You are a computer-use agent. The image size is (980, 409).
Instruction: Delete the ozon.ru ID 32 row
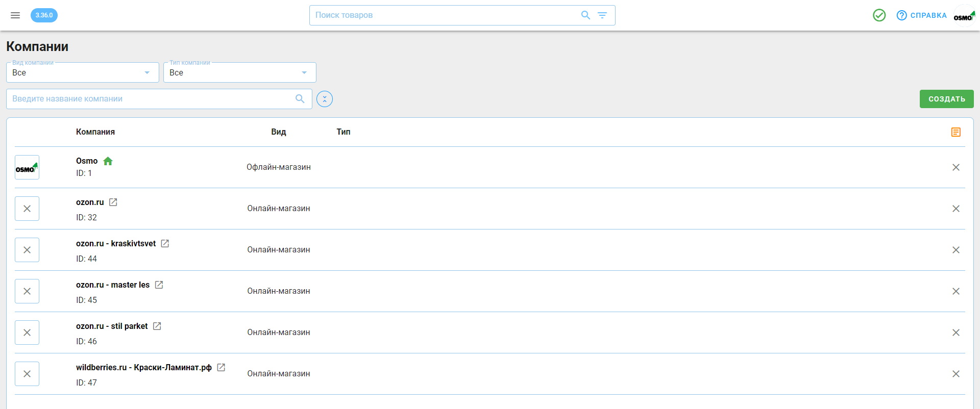coord(956,209)
